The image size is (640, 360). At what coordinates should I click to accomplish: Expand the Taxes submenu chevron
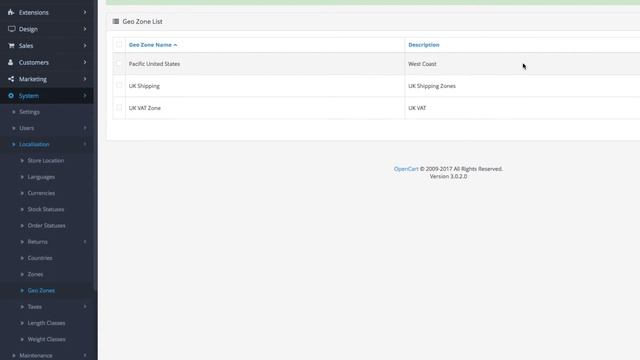point(85,307)
